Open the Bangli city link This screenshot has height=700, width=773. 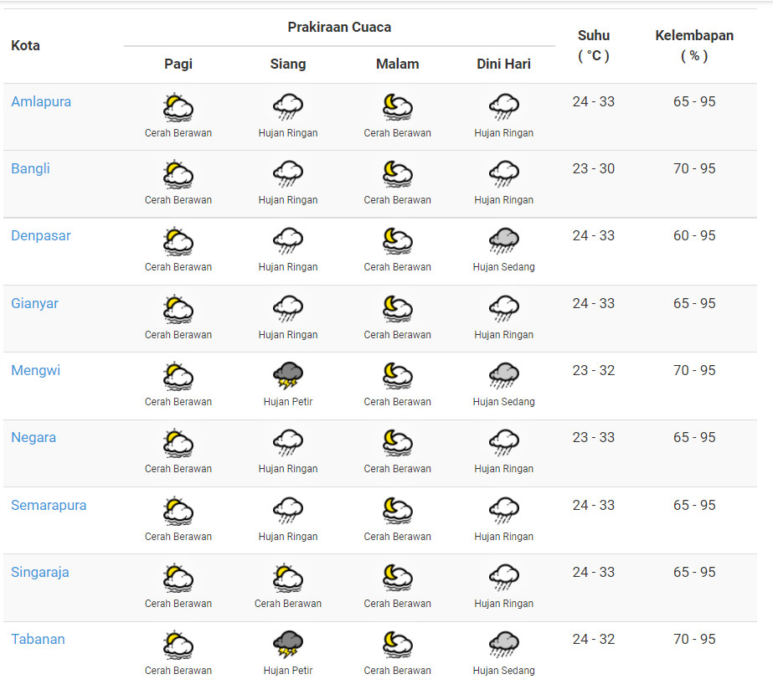(30, 168)
